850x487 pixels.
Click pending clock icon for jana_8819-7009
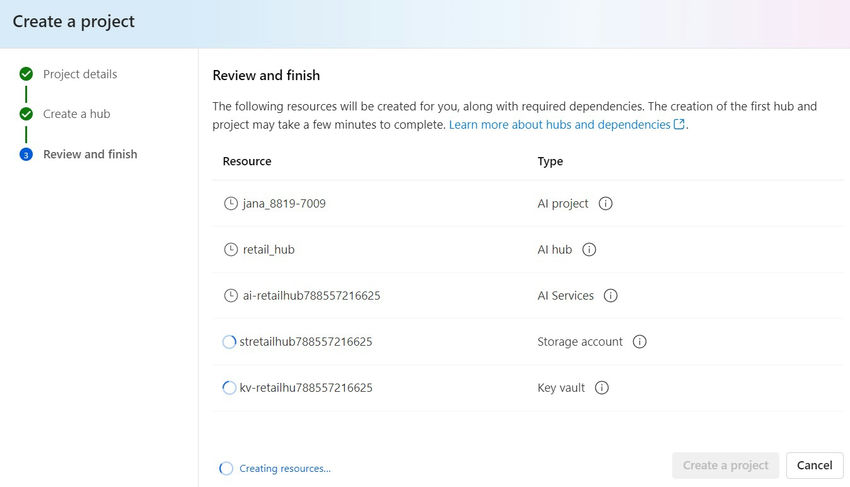coord(231,203)
